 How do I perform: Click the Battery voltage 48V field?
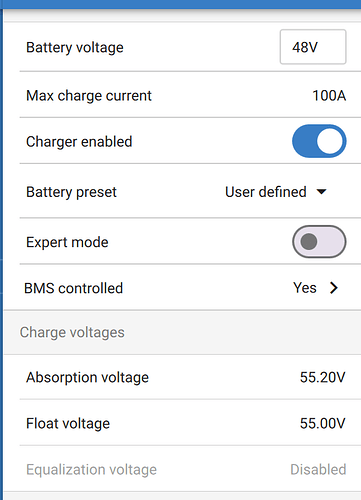coord(313,47)
